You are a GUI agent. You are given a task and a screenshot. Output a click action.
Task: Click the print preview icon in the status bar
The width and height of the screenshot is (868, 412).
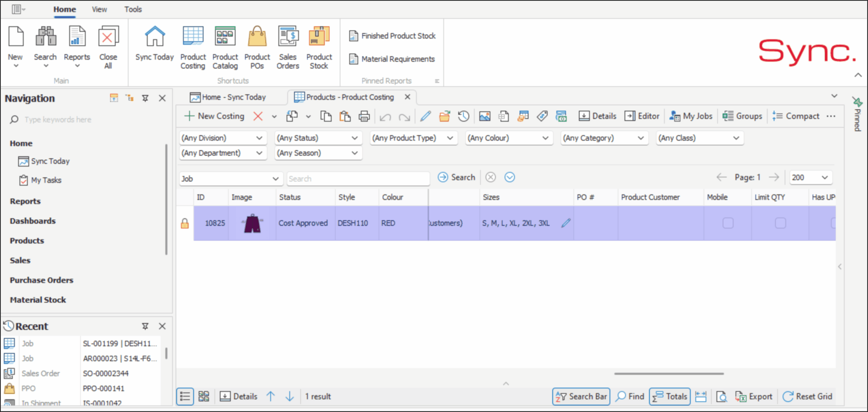click(721, 397)
